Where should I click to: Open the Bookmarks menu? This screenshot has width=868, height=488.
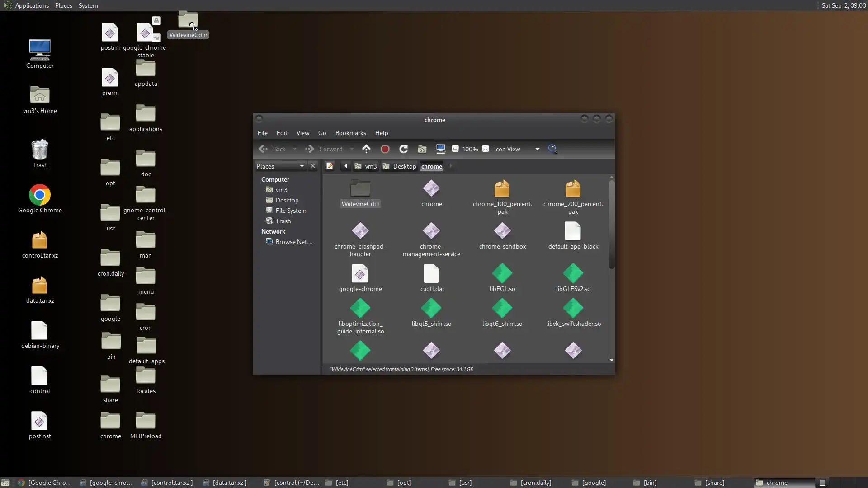350,133
